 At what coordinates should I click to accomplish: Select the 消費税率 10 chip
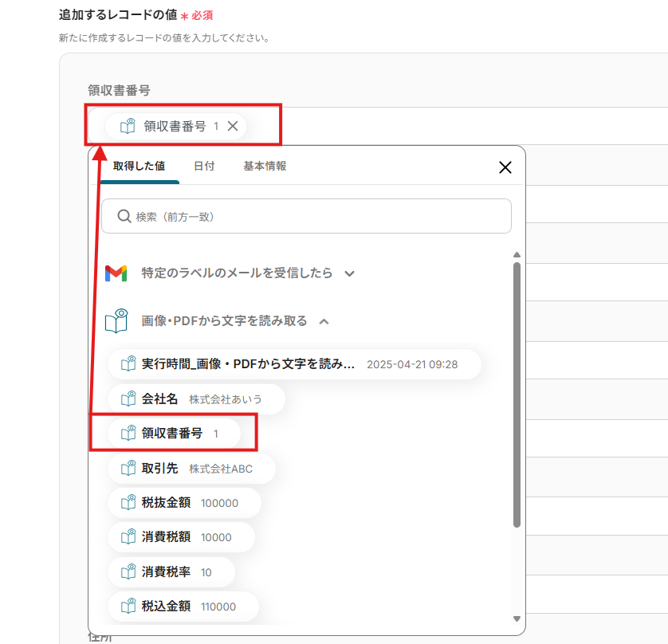171,572
